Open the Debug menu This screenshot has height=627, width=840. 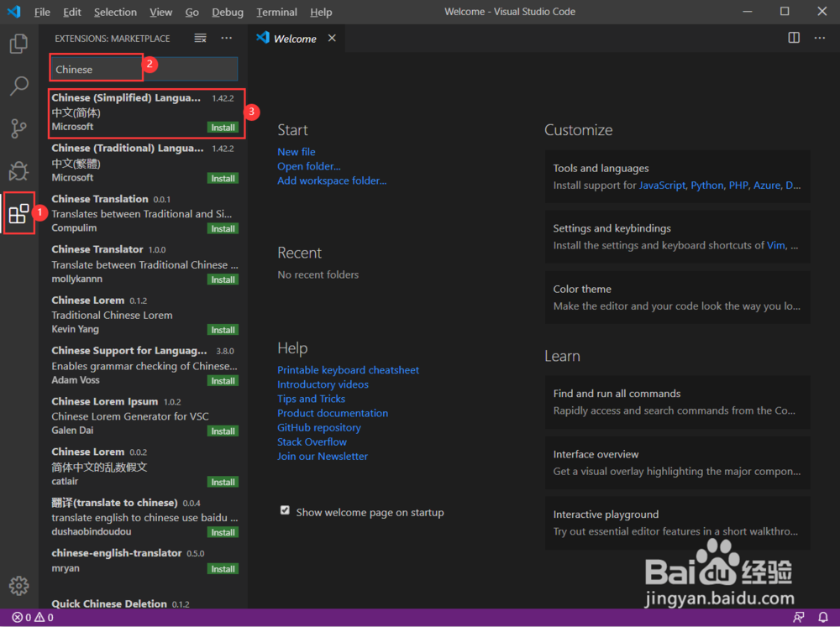pyautogui.click(x=227, y=12)
